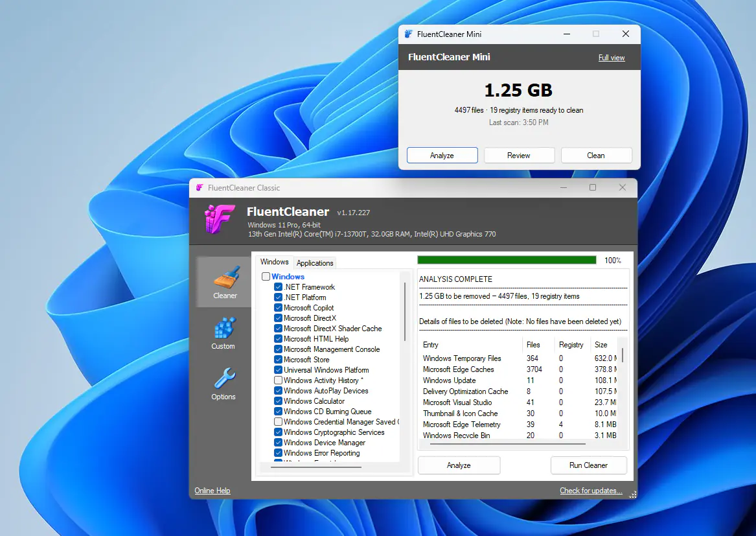Uncheck Windows Error Reporting checkbox

click(x=278, y=453)
